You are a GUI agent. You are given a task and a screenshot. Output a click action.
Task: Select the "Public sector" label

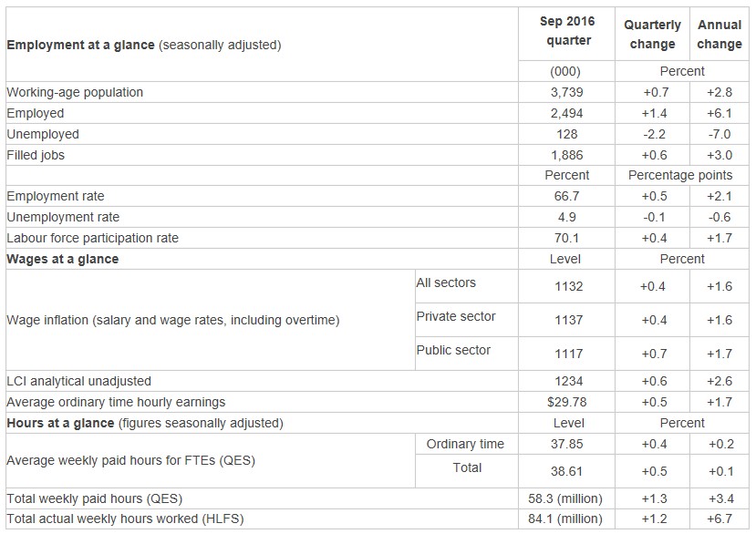click(x=453, y=350)
